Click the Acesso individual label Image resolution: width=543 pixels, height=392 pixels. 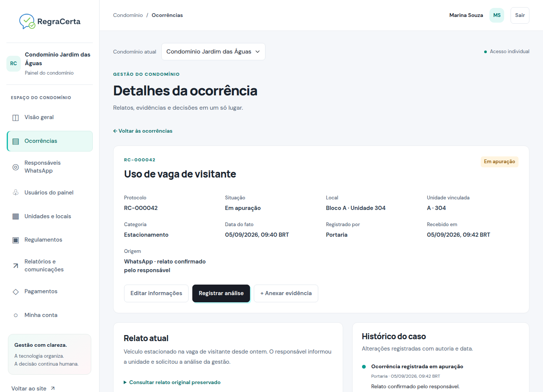point(509,52)
